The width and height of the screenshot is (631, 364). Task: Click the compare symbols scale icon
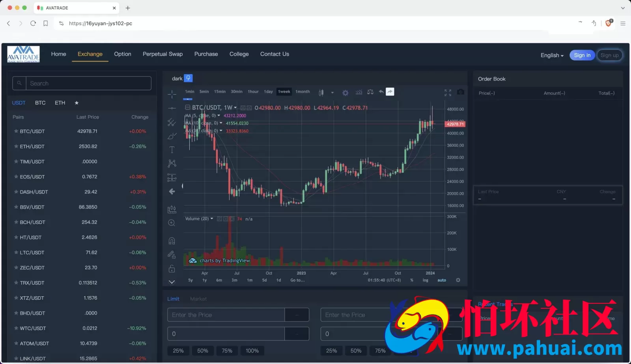[x=370, y=92]
